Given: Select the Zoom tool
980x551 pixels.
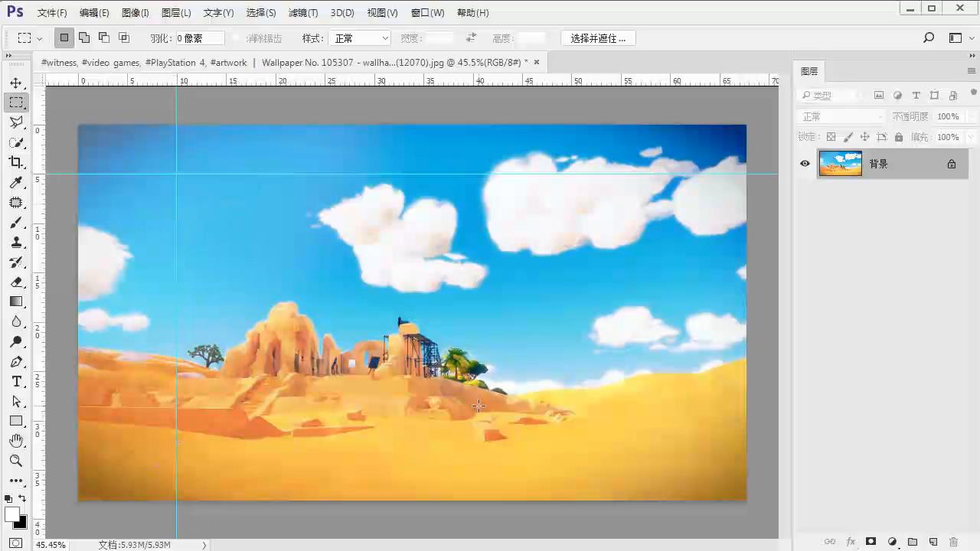Looking at the screenshot, I should tap(16, 461).
